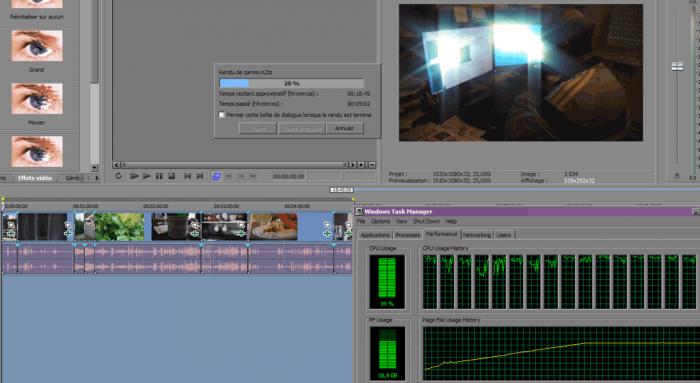
Task: Click the first CPU Usage History graph
Action: (430, 282)
